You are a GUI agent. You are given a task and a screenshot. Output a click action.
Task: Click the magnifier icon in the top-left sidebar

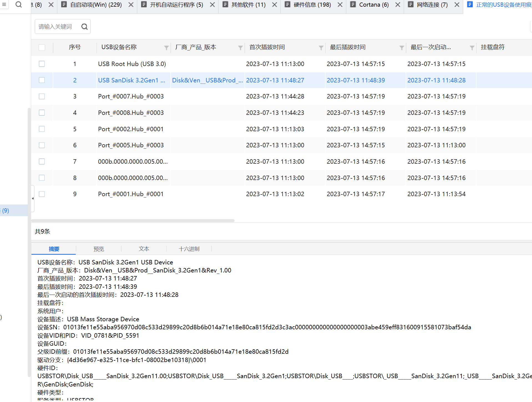19,4
